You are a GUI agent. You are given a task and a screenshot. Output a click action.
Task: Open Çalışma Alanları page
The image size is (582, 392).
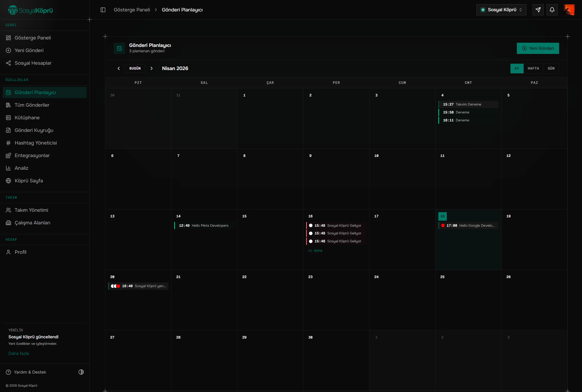[x=45, y=223]
